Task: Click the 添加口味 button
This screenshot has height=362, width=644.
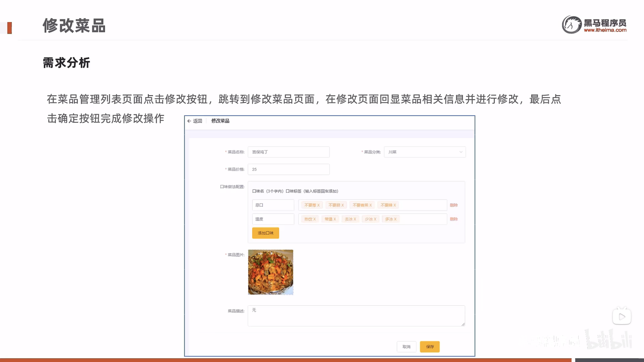Action: (265, 233)
